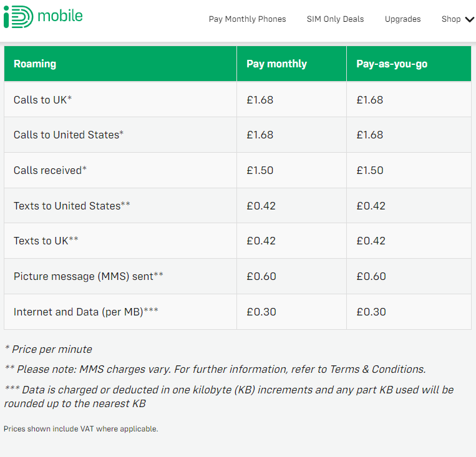Expand the Shop dropdown chevron
The width and height of the screenshot is (476, 457).
click(469, 19)
